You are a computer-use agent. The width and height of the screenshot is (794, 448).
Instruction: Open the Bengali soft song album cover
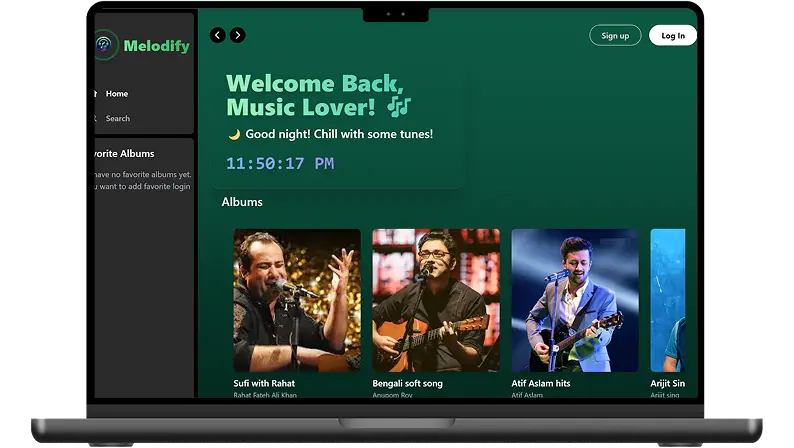pos(435,300)
